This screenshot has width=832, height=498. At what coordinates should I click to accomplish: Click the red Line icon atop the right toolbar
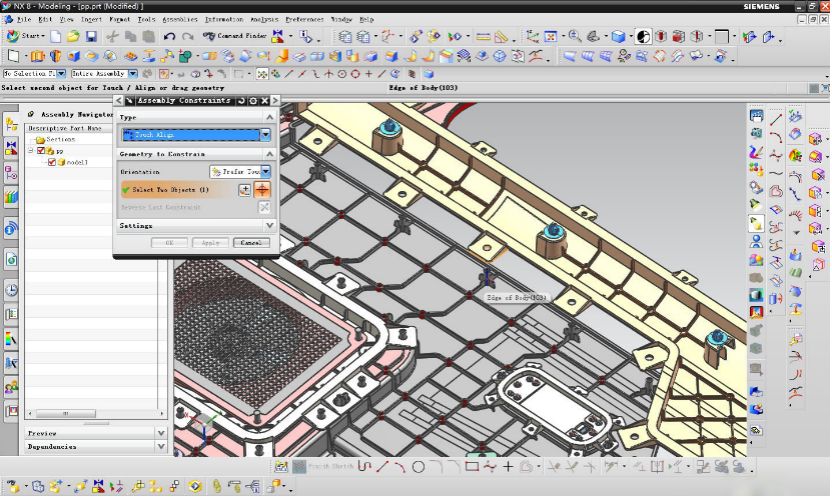point(776,120)
